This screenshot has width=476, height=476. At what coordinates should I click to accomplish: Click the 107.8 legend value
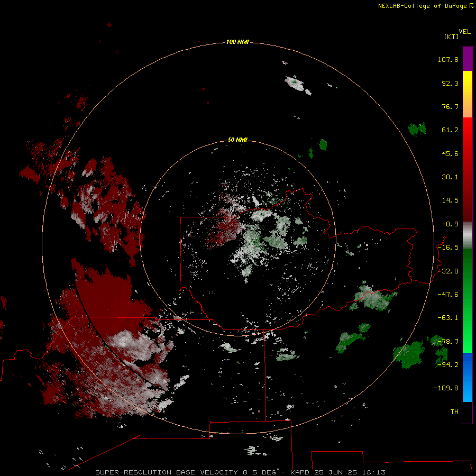point(448,59)
